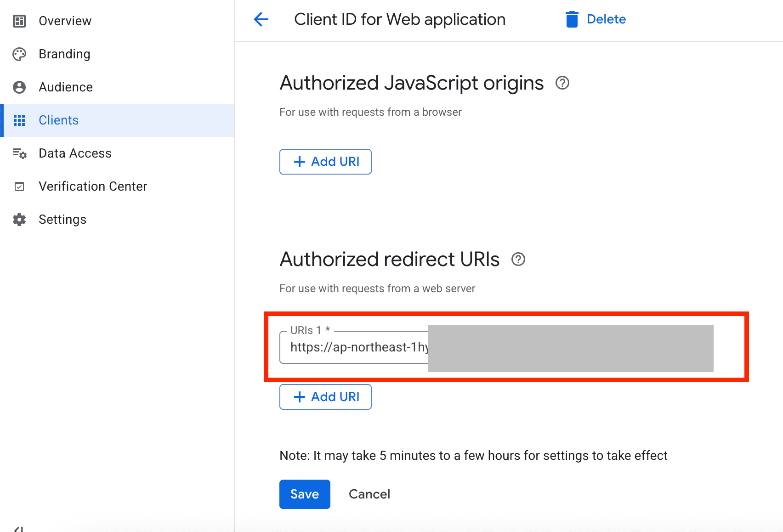Open help for Authorized redirect URIs
783x532 pixels.
click(518, 260)
